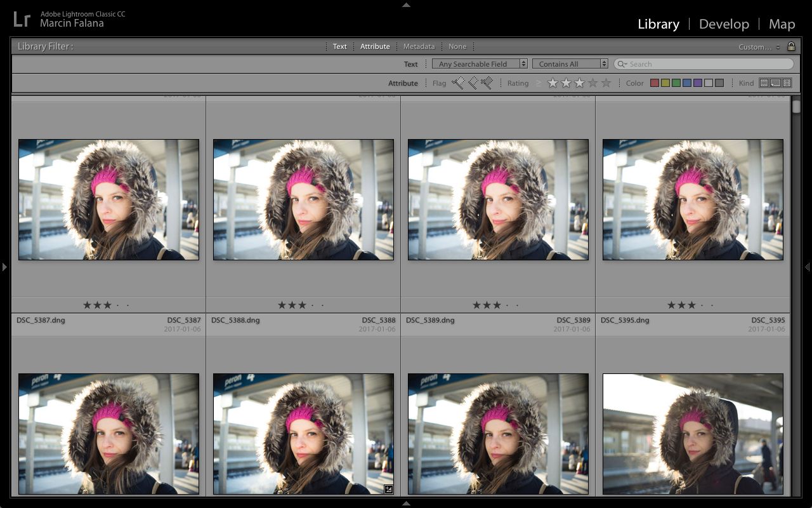Image resolution: width=812 pixels, height=508 pixels.
Task: Click the magnifier icon in Search box
Action: [622, 64]
